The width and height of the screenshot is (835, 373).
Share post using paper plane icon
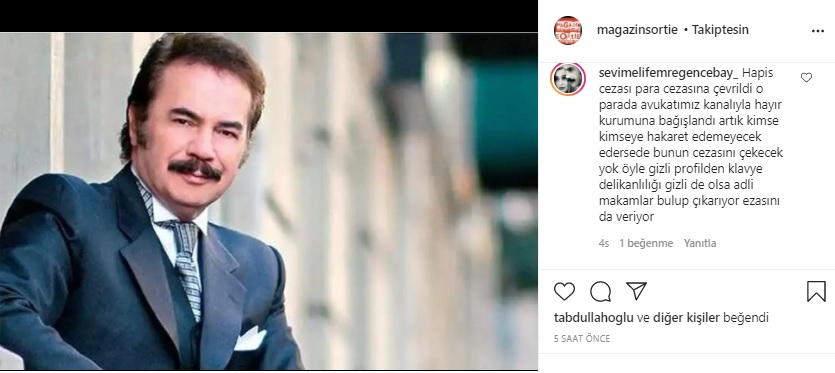pos(636,291)
